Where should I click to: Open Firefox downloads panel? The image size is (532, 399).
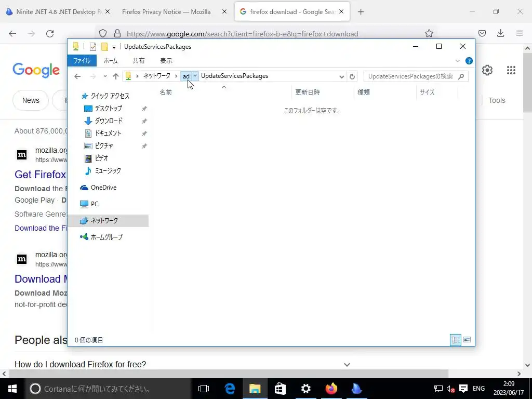click(500, 33)
